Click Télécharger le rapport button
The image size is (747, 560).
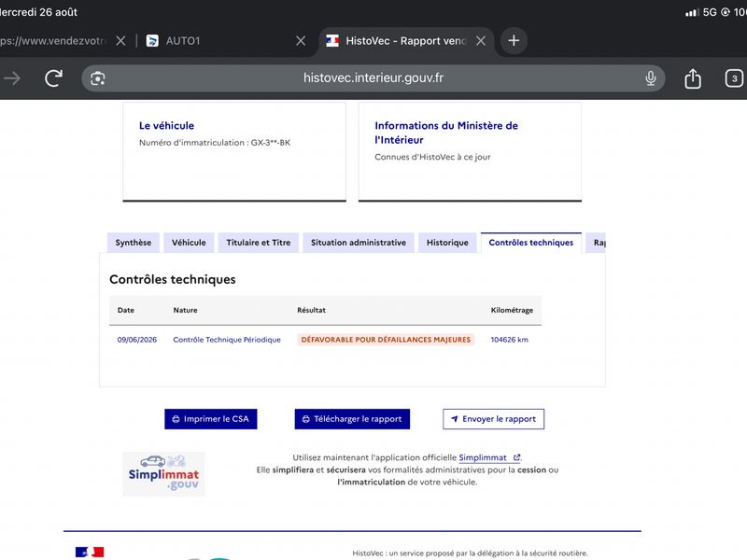pyautogui.click(x=352, y=419)
